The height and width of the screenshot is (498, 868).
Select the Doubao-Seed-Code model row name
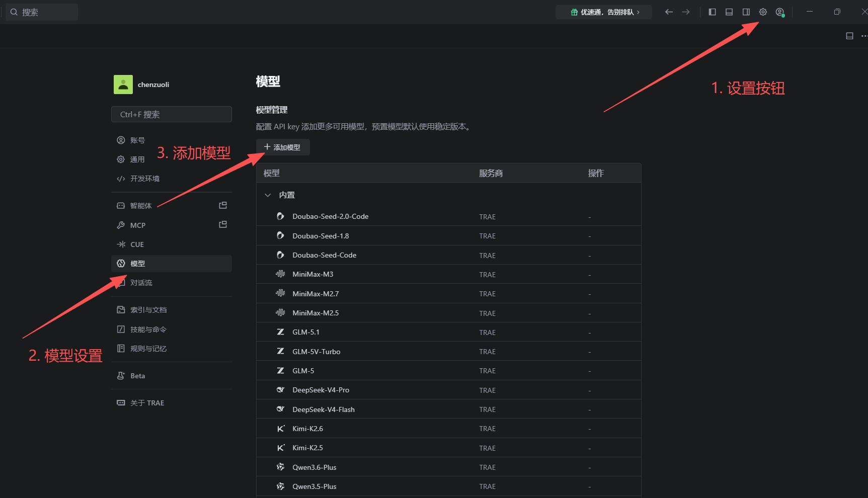pos(325,255)
